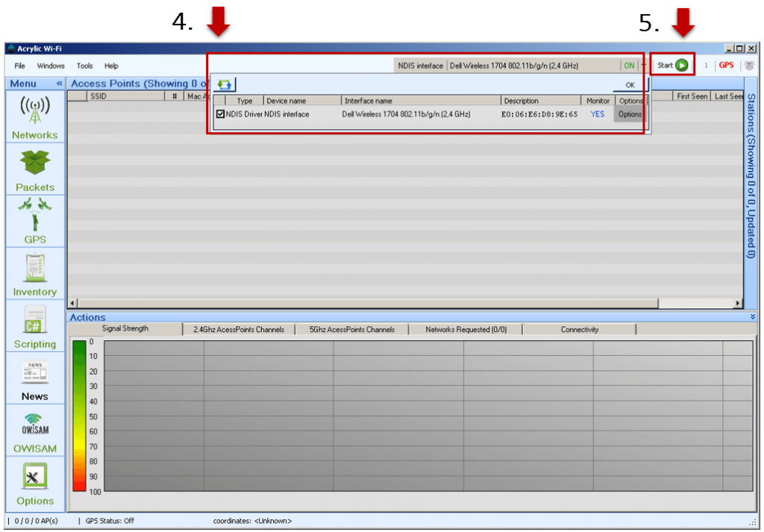Switch to the Signal Strength tab

[x=125, y=328]
